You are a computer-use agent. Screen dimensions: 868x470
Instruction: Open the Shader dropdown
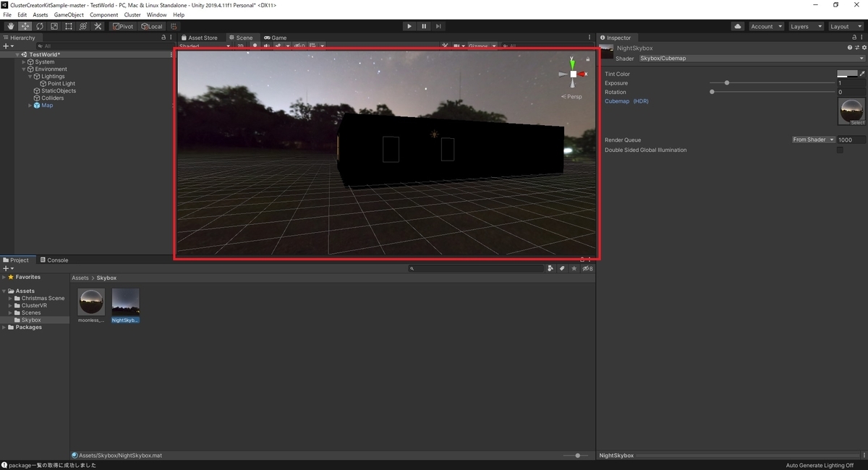click(751, 59)
